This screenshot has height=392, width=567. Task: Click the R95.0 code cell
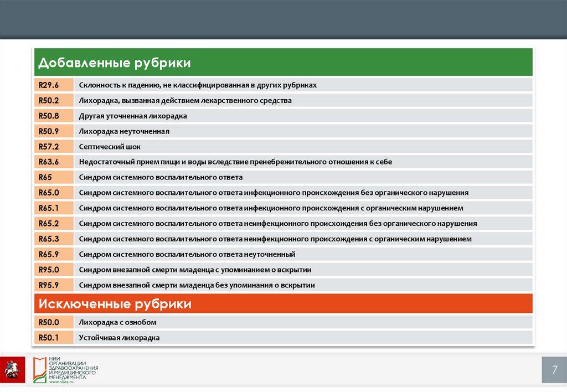54,270
